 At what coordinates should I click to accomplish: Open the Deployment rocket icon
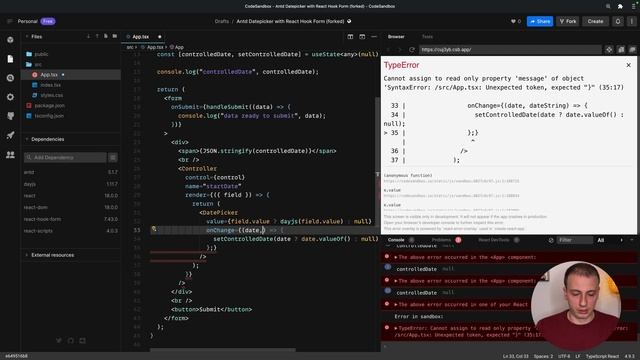click(x=10, y=135)
